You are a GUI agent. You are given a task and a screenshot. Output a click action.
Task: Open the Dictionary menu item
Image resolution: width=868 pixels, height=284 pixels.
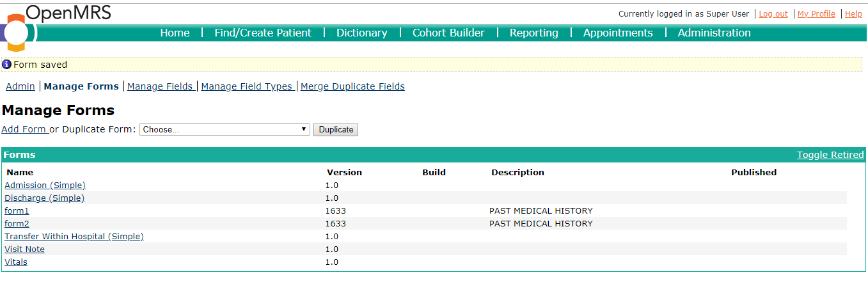362,33
